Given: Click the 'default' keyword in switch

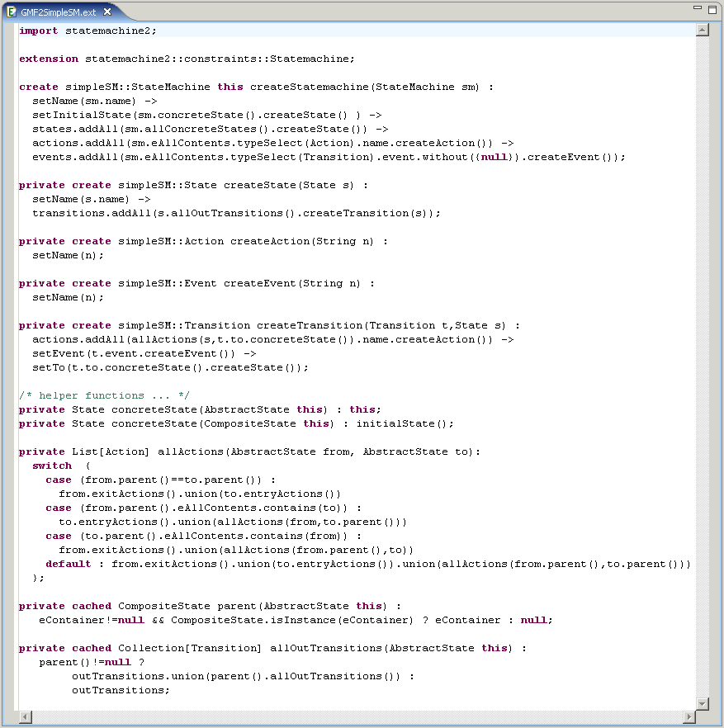Looking at the screenshot, I should point(69,564).
